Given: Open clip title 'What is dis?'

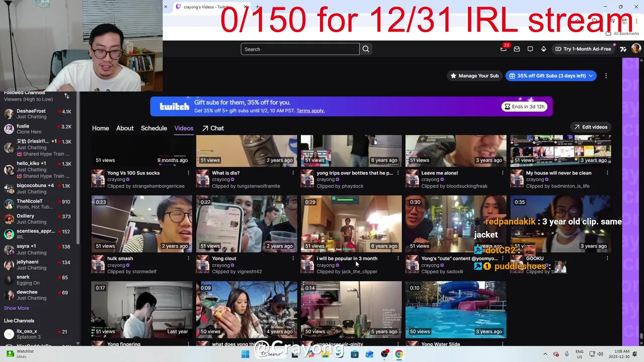Looking at the screenshot, I should (225, 173).
